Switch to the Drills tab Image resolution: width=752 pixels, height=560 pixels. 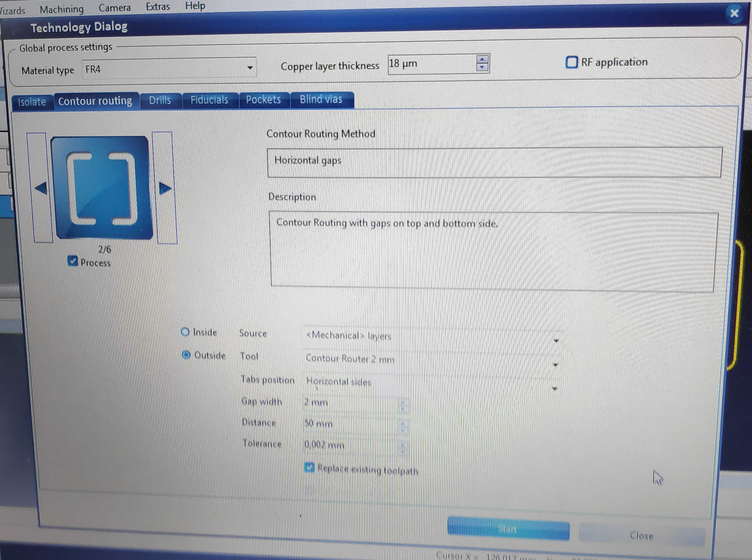[x=160, y=100]
